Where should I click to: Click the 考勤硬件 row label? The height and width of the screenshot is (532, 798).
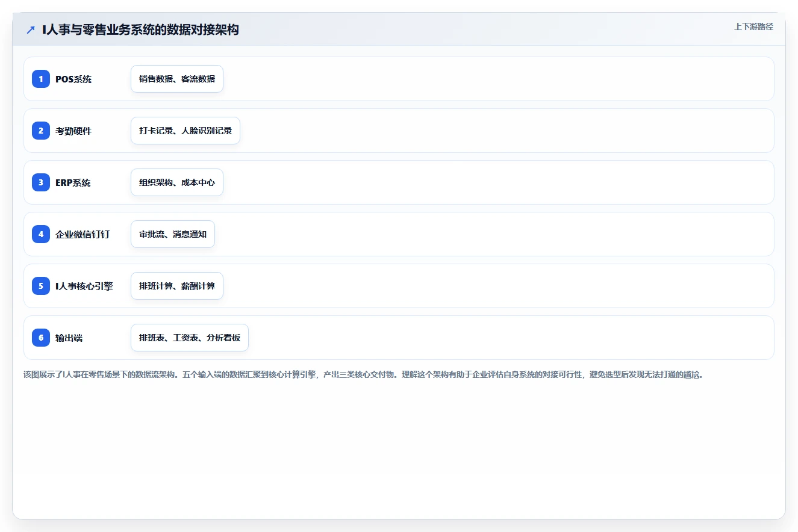coord(73,131)
